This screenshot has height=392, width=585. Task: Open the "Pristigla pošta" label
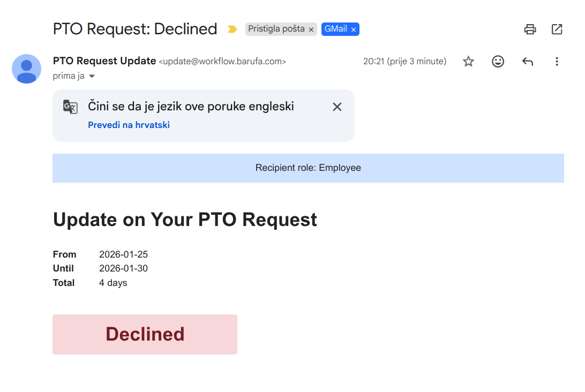coord(276,29)
